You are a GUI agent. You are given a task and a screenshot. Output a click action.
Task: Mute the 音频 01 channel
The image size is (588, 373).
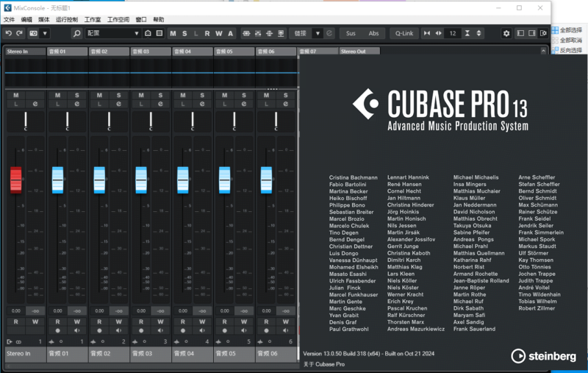pyautogui.click(x=57, y=96)
